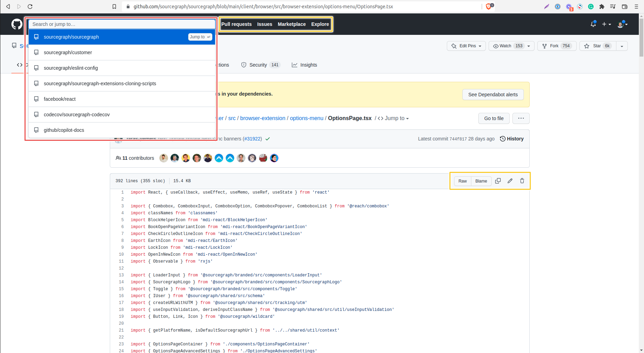Open the browser hamburger menu
Viewport: 644px width, 353px height.
(636, 7)
